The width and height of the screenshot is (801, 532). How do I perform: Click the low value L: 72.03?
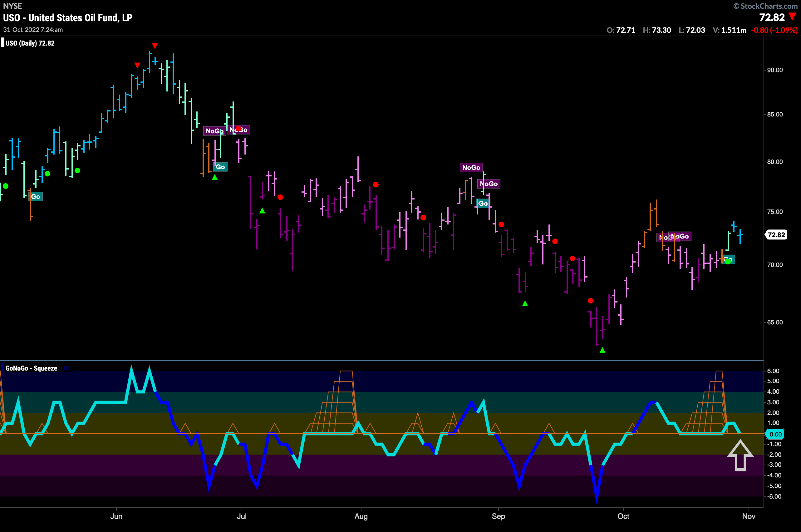(x=692, y=30)
